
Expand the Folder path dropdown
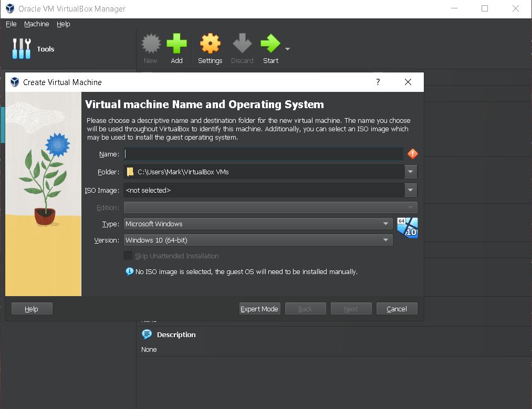[411, 172]
